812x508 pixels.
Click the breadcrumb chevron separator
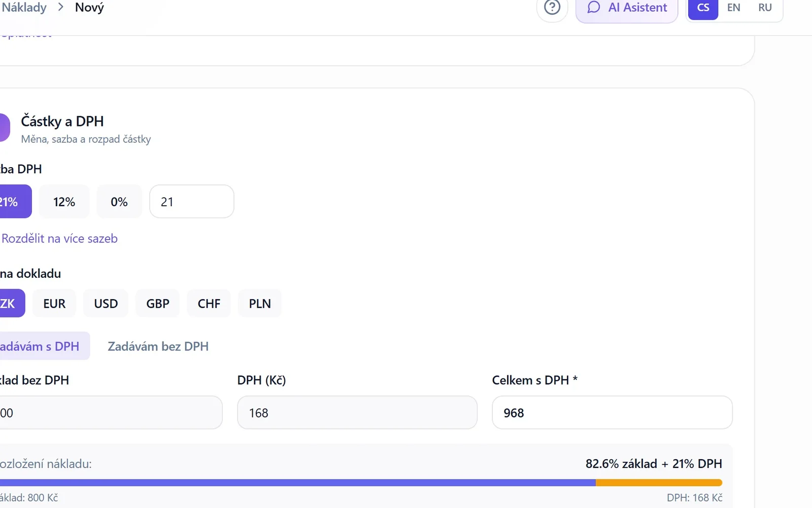click(60, 7)
